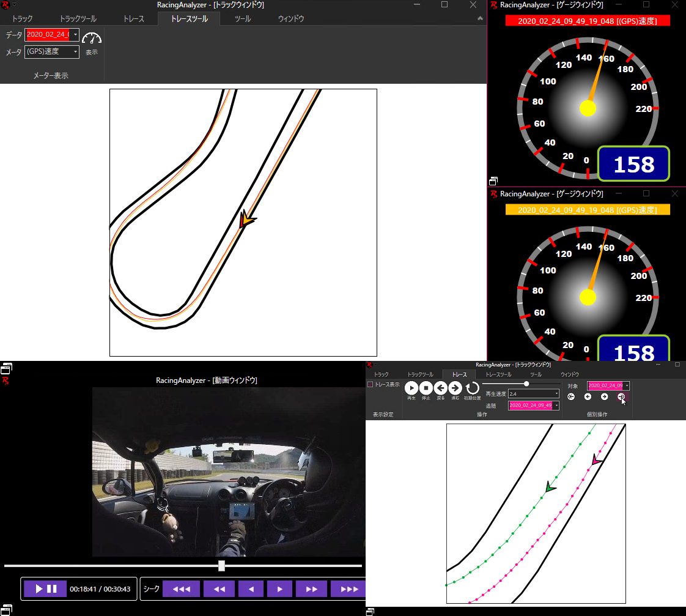Click the jump-to-start icon in 個別操作

coord(571,397)
